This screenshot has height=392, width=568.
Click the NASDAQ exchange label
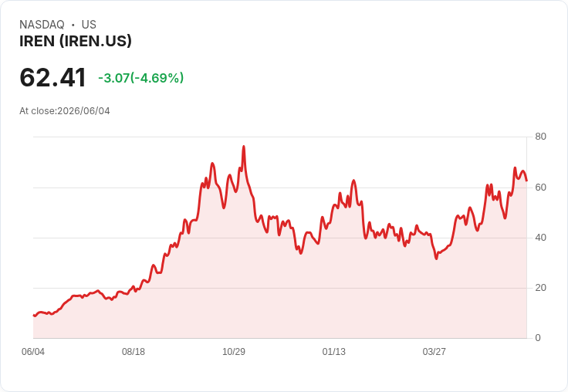click(42, 25)
